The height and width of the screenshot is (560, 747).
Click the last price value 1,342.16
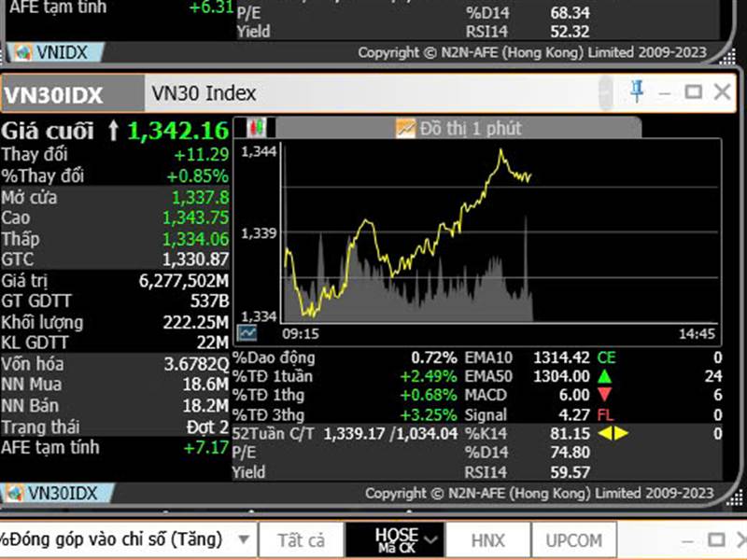(178, 131)
